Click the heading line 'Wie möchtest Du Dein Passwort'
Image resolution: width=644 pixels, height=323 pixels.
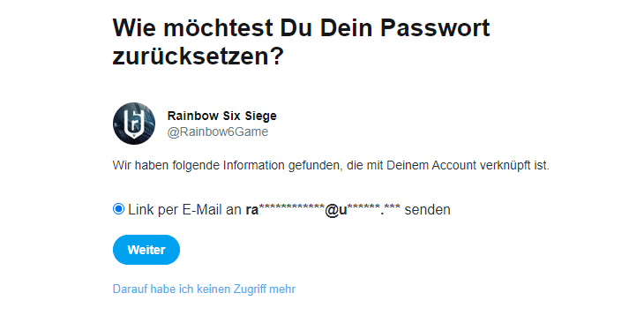point(301,28)
